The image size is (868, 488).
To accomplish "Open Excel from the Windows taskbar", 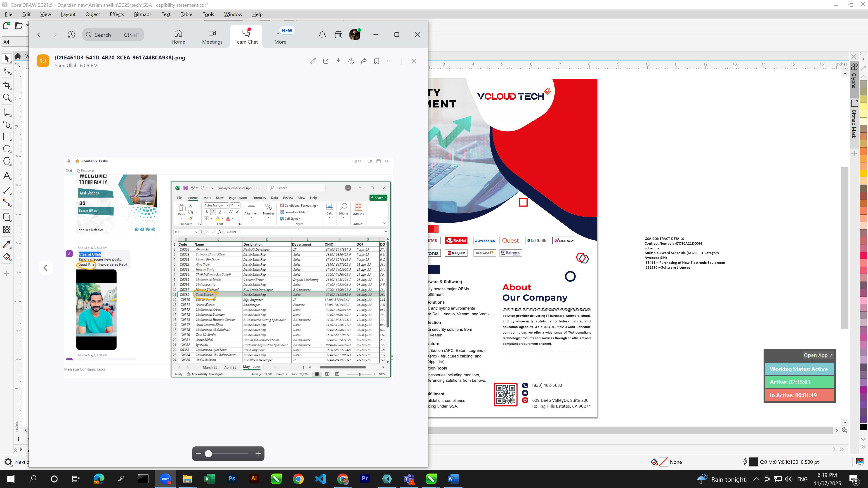I will (209, 479).
